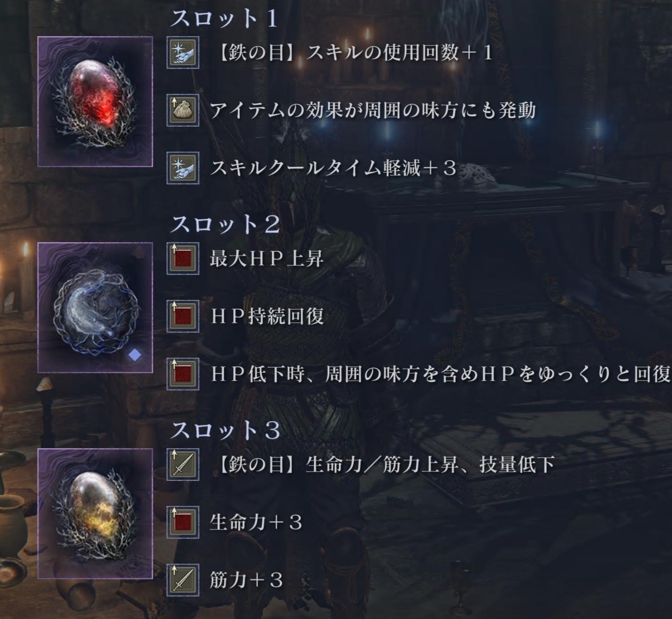672x619 pixels.
Task: Click the HP持続回復 effect text
Action: tap(267, 317)
